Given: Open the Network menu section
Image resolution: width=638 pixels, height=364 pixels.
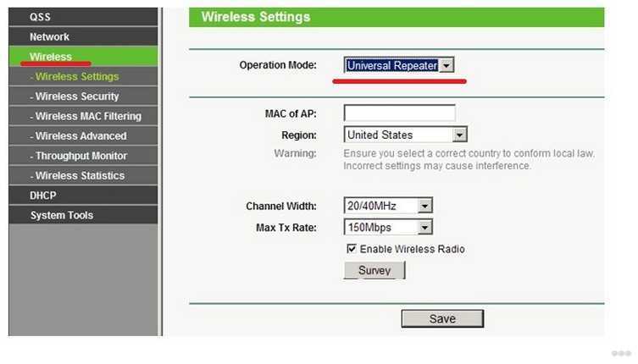Looking at the screenshot, I should [x=83, y=36].
